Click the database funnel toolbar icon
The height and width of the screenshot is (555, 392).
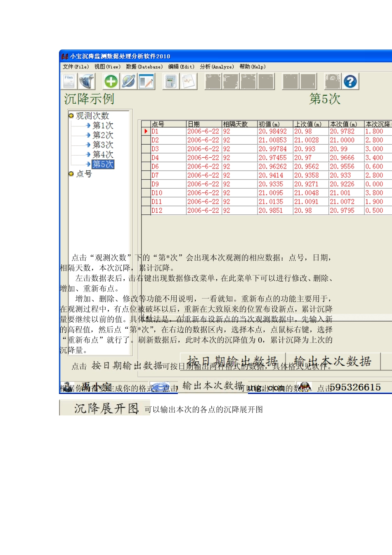tap(87, 81)
